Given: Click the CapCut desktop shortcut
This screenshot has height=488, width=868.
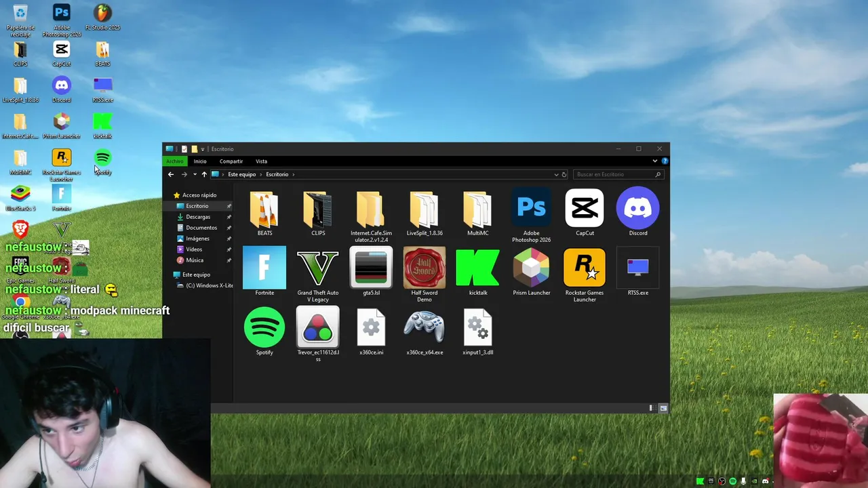Looking at the screenshot, I should tap(62, 54).
